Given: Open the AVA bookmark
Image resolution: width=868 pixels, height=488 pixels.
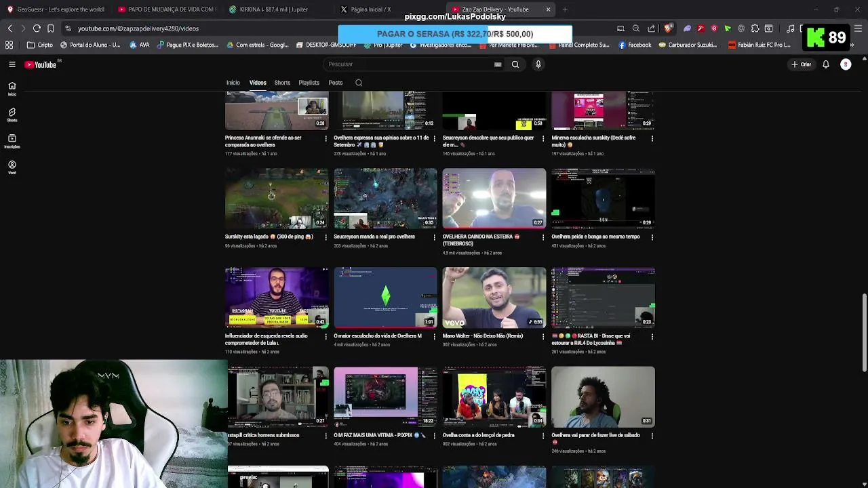Looking at the screenshot, I should [x=139, y=45].
